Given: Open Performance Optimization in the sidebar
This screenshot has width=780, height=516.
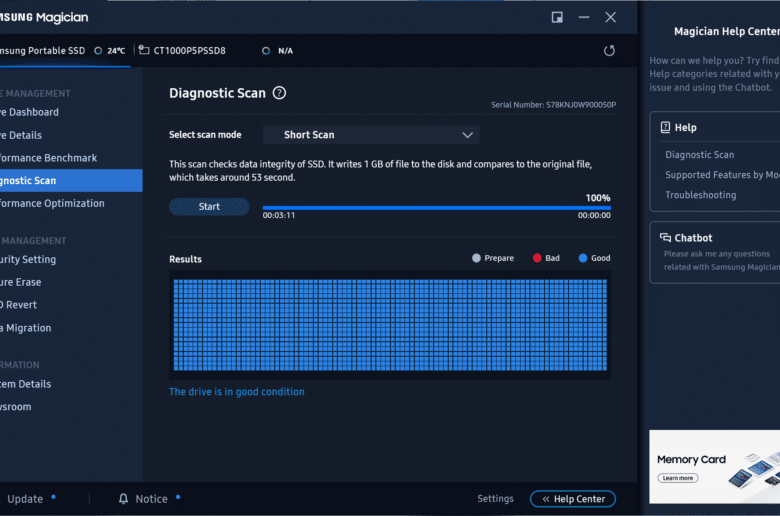Looking at the screenshot, I should point(52,204).
